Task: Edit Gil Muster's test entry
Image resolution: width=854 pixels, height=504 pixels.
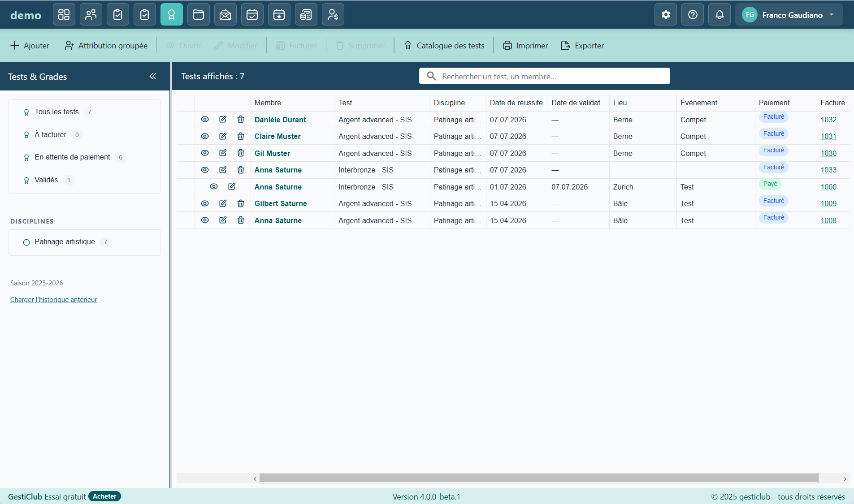Action: (223, 153)
